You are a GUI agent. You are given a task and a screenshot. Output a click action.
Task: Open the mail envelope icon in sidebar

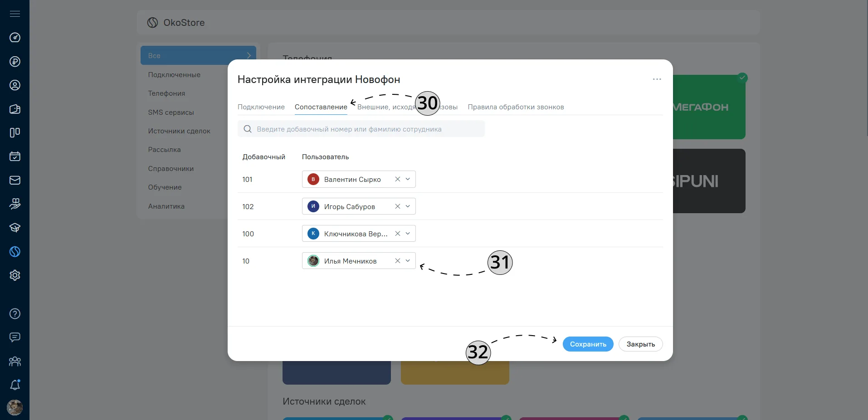(15, 180)
